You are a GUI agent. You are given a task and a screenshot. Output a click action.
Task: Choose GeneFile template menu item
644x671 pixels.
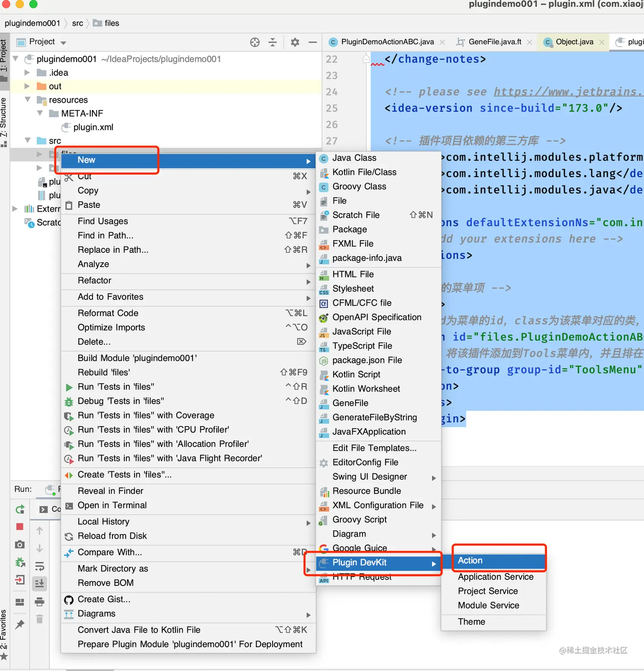coord(378,403)
